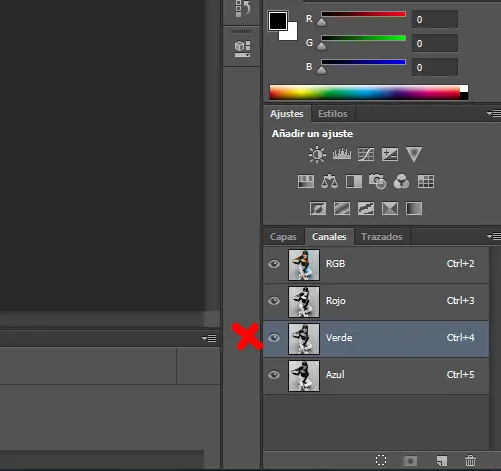
Task: Add a Channel Mixer adjustment
Action: pyautogui.click(x=401, y=182)
